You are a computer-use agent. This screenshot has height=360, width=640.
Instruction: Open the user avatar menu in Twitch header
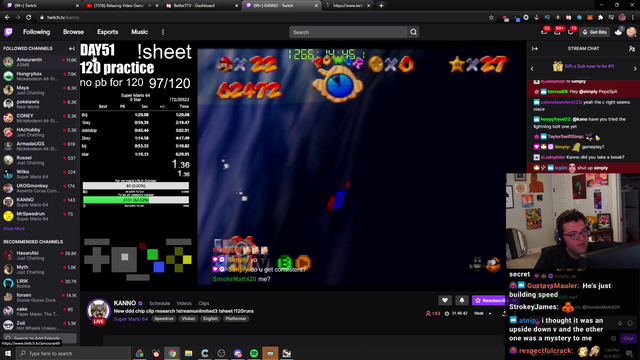631,32
